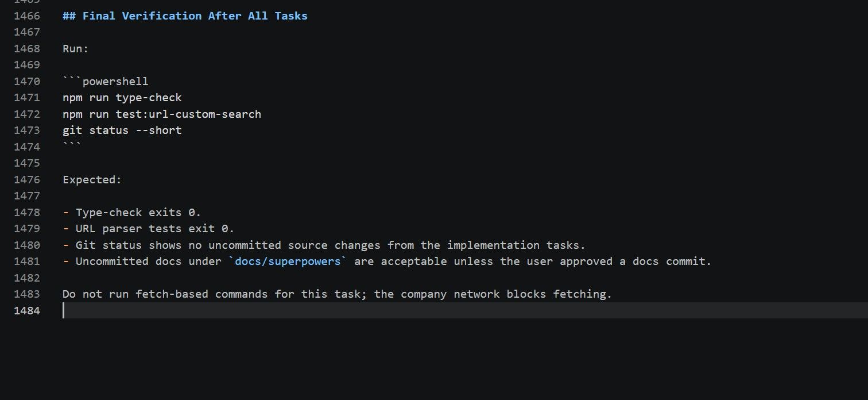The image size is (868, 400).
Task: Click the "Do not run fetch-based commands" sentence
Action: pyautogui.click(x=338, y=294)
